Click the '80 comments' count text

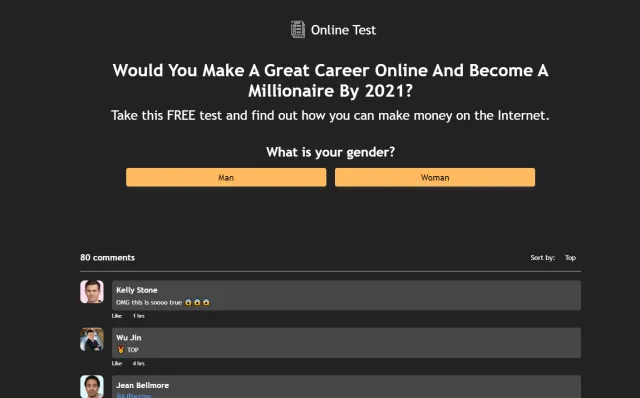(x=107, y=258)
